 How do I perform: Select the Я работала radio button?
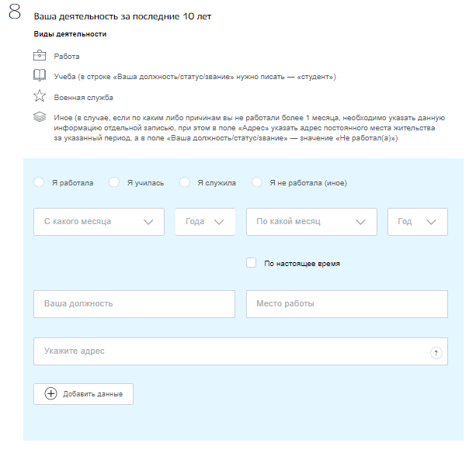point(39,182)
